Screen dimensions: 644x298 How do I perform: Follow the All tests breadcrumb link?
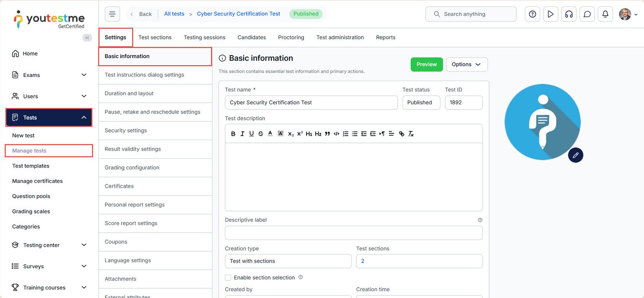(174, 14)
